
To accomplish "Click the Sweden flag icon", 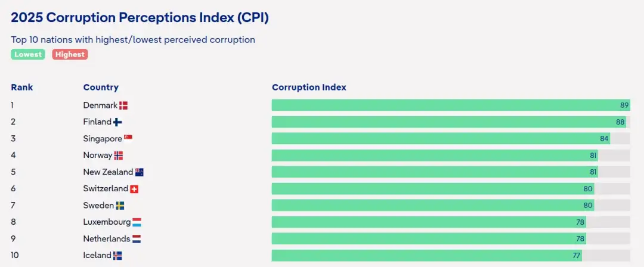I will click(x=120, y=206).
